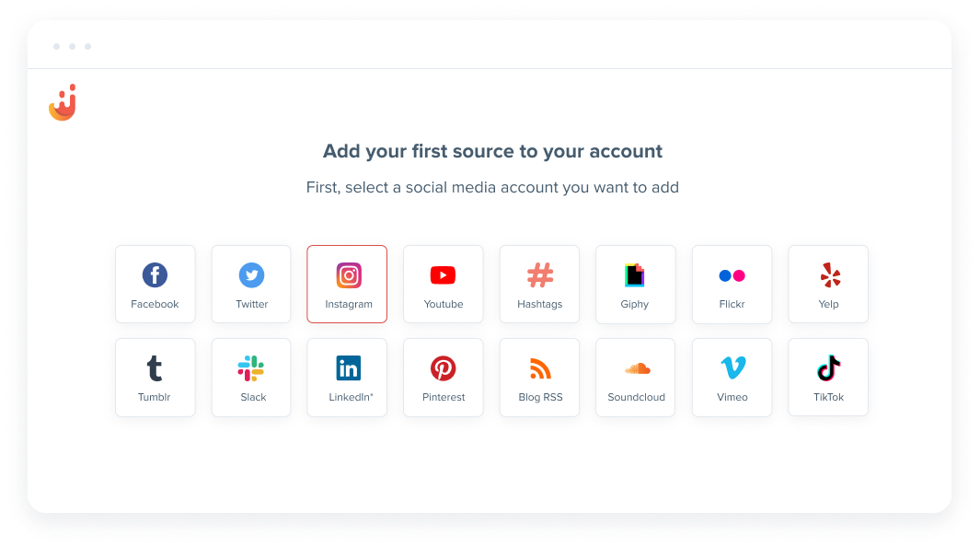This screenshot has height=548, width=980.
Task: Select Flickr as a source
Action: tap(732, 284)
